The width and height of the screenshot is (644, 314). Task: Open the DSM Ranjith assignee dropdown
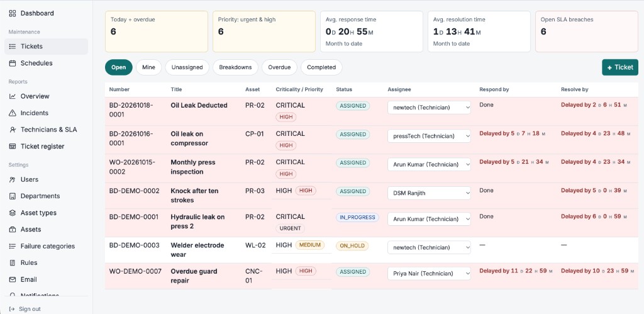tap(429, 193)
